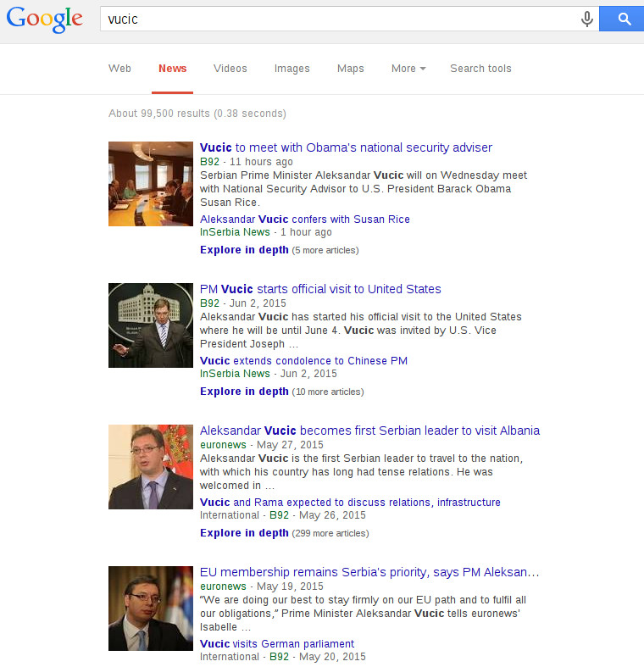The width and height of the screenshot is (644, 667).
Task: Open headline about Obama's national security adviser
Action: pyautogui.click(x=346, y=147)
